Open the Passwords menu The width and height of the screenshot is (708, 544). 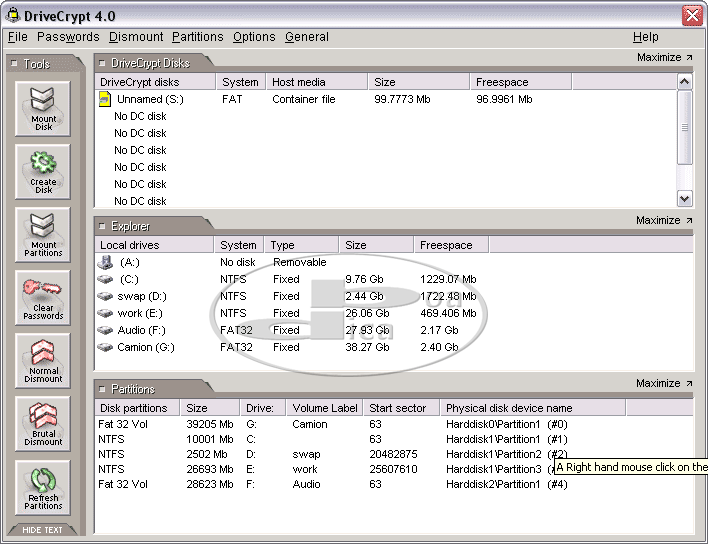68,37
